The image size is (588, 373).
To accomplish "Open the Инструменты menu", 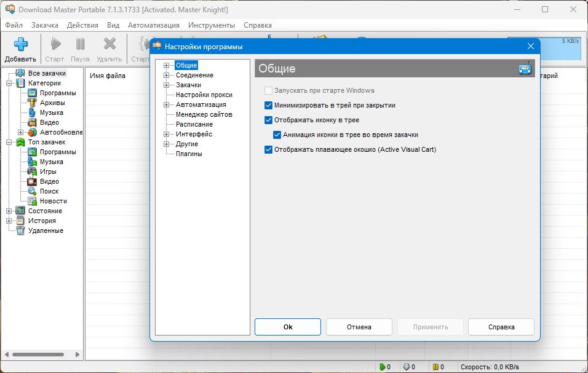I will (x=212, y=25).
